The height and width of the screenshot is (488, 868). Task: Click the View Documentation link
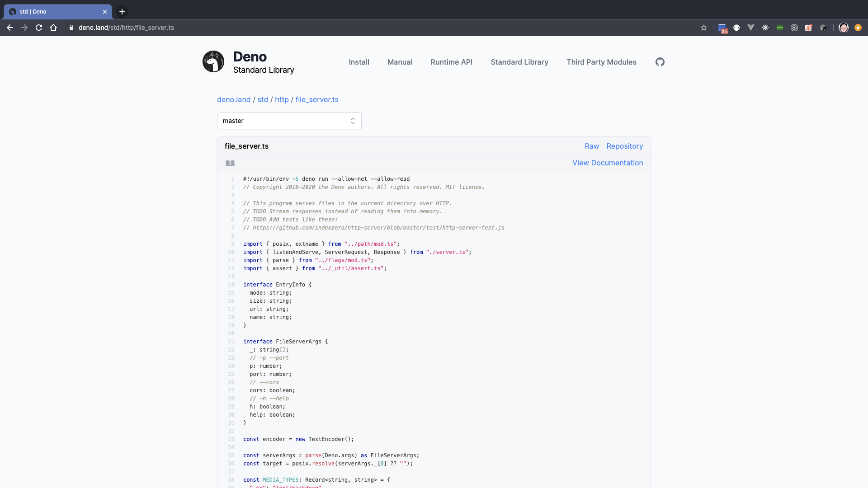pos(608,163)
